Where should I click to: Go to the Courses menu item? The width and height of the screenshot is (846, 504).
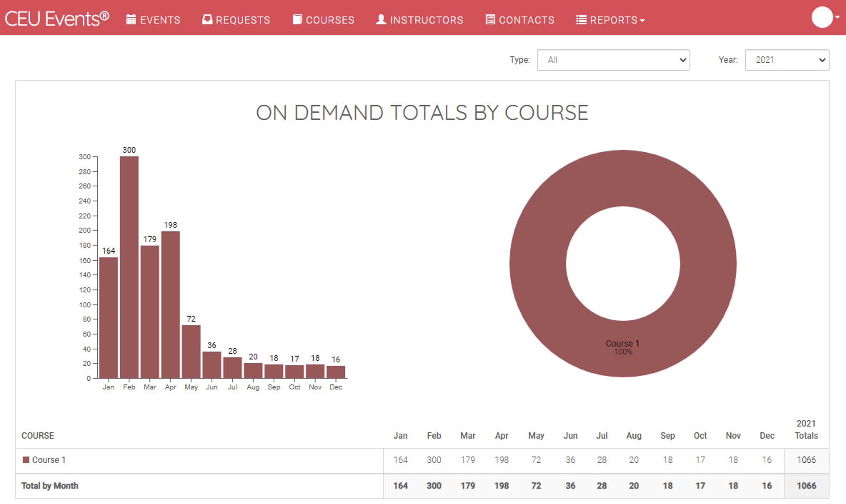tap(330, 20)
